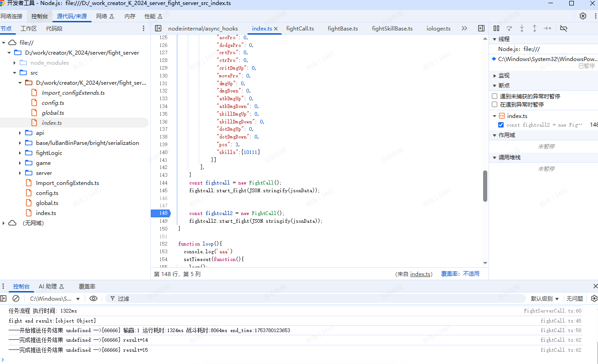Screen dimensions: 598x364
Task: Open the index.ts source link in status bar
Action: [420, 274]
